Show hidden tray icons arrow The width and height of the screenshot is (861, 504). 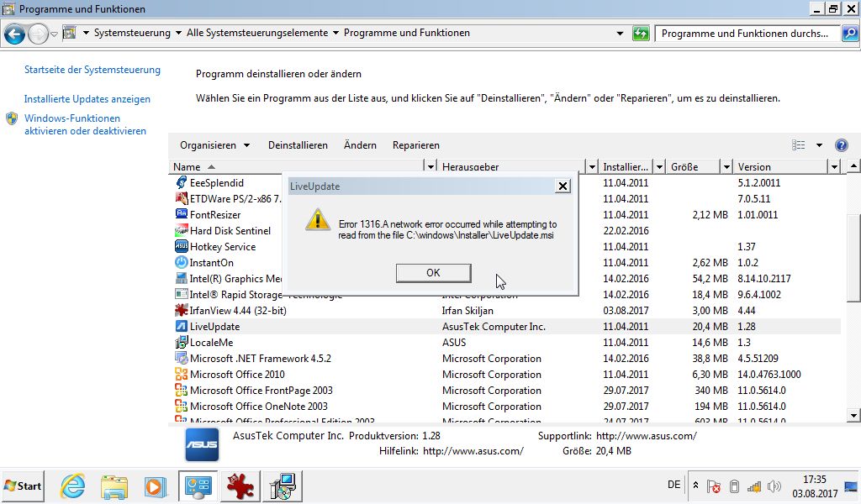[695, 486]
